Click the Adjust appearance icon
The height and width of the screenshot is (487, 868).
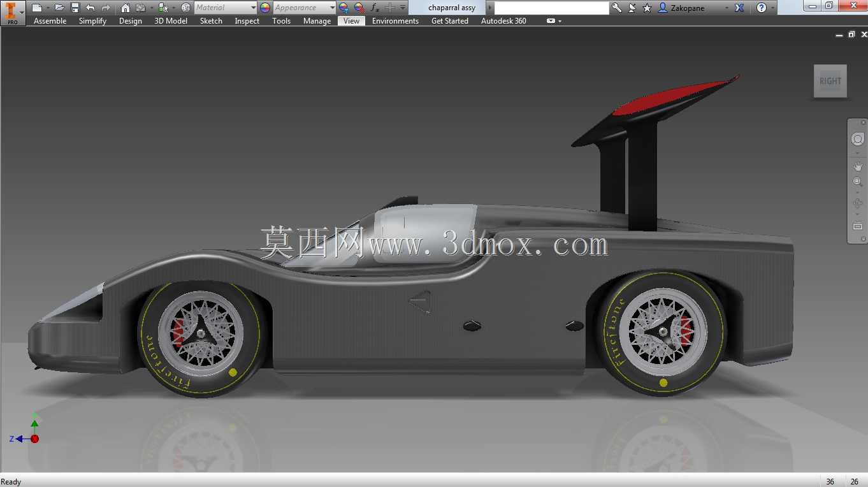point(344,8)
